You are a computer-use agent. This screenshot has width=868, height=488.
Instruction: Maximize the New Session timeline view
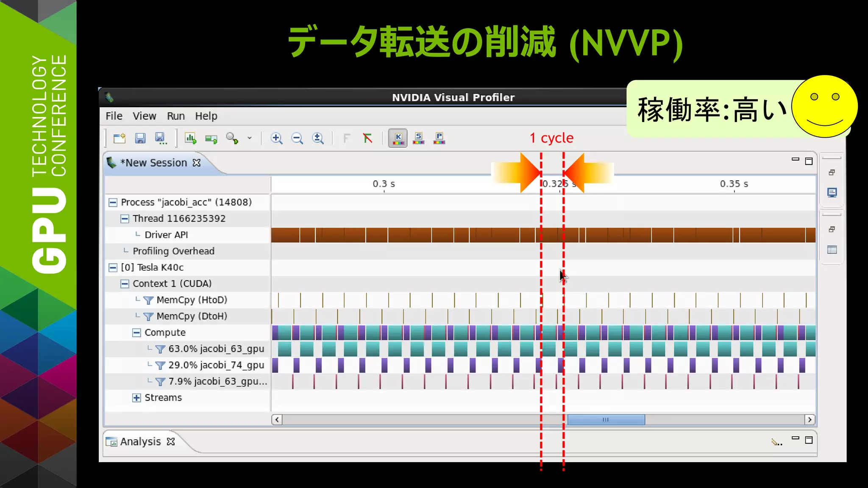point(809,161)
